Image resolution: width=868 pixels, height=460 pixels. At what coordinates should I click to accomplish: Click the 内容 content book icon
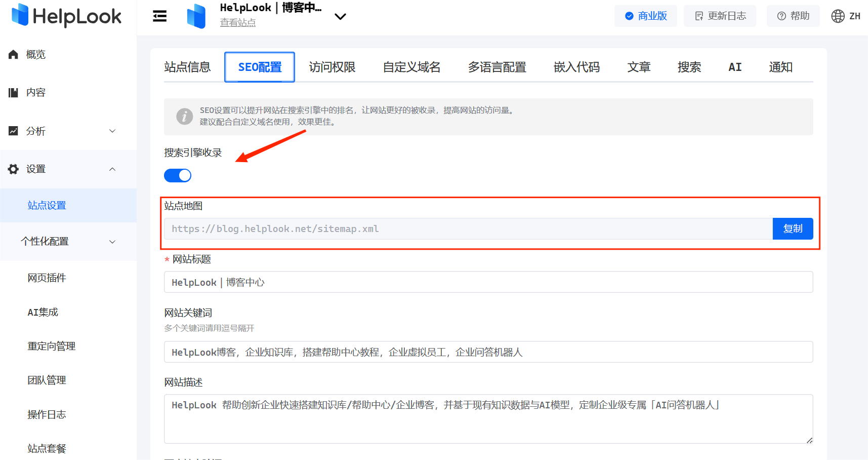pyautogui.click(x=14, y=92)
